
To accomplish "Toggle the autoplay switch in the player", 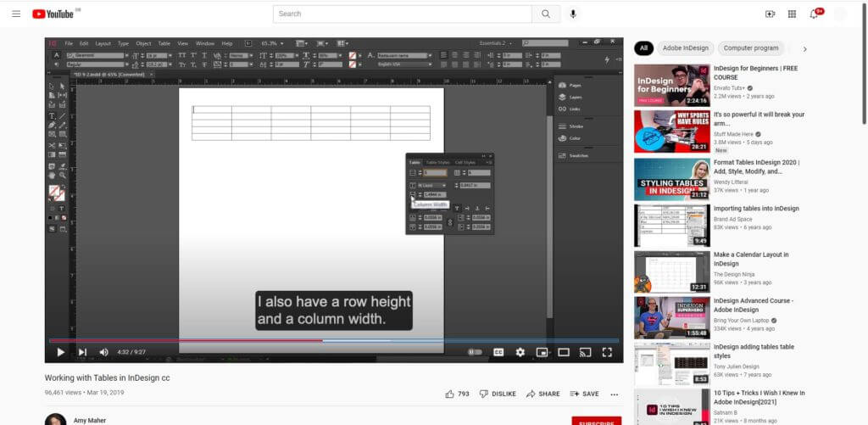I will (x=475, y=352).
